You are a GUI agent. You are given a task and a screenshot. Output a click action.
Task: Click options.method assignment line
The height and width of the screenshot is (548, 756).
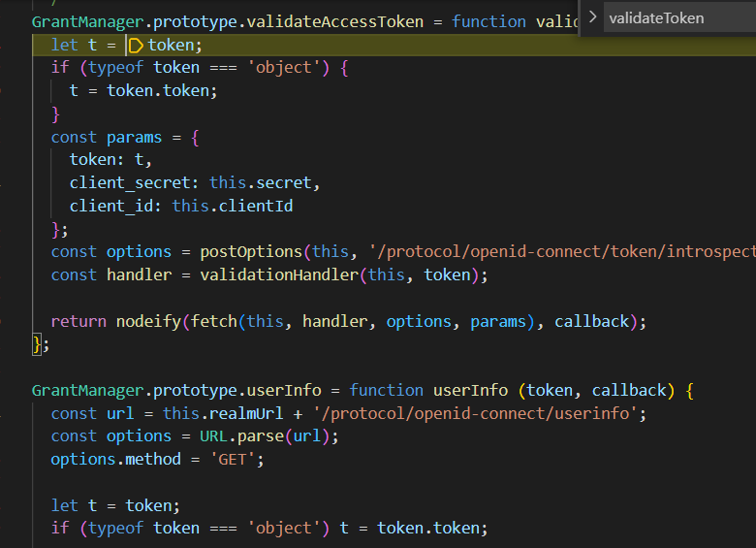tap(158, 459)
